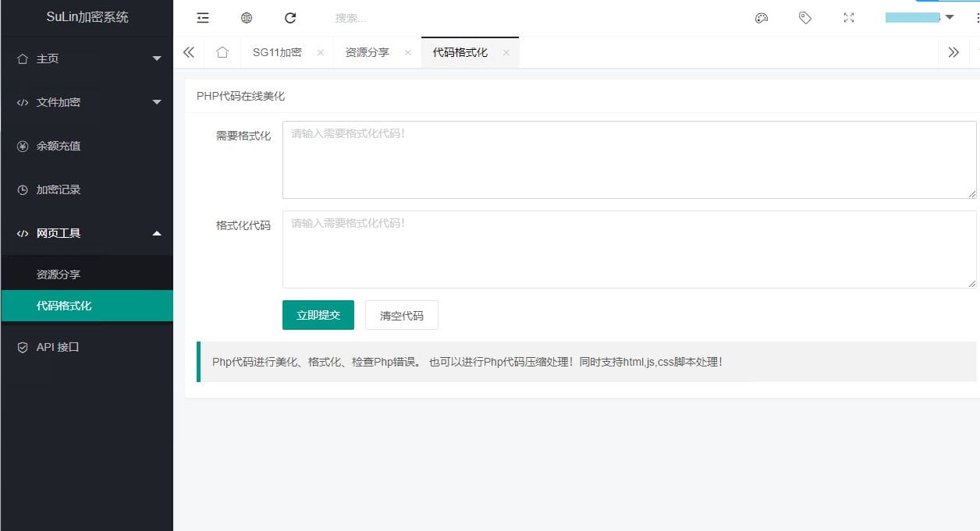Click the 加密记录 clock icon
This screenshot has width=980, height=531.
pos(23,189)
